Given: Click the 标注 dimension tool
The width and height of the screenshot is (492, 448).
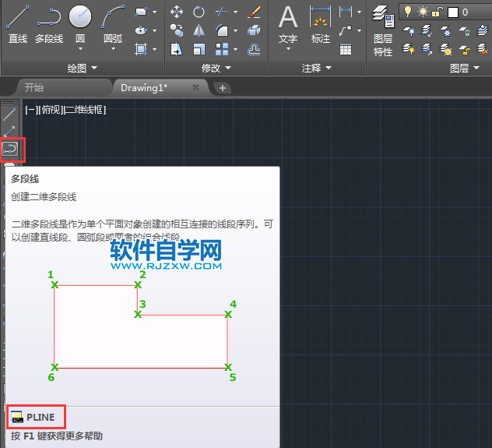Looking at the screenshot, I should (320, 23).
